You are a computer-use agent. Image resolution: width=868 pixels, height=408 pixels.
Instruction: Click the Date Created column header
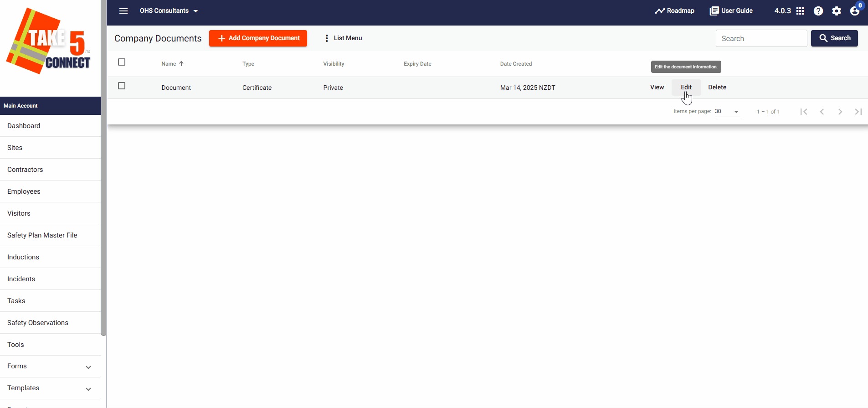(516, 64)
